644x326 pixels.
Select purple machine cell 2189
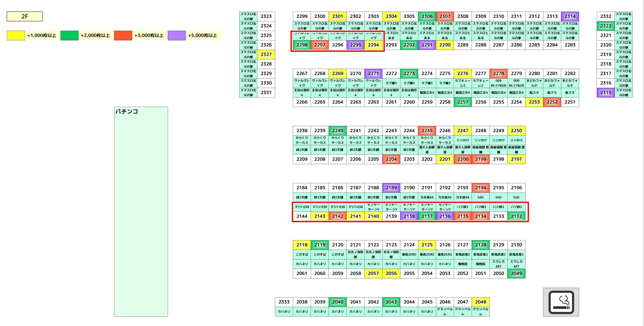[391, 188]
